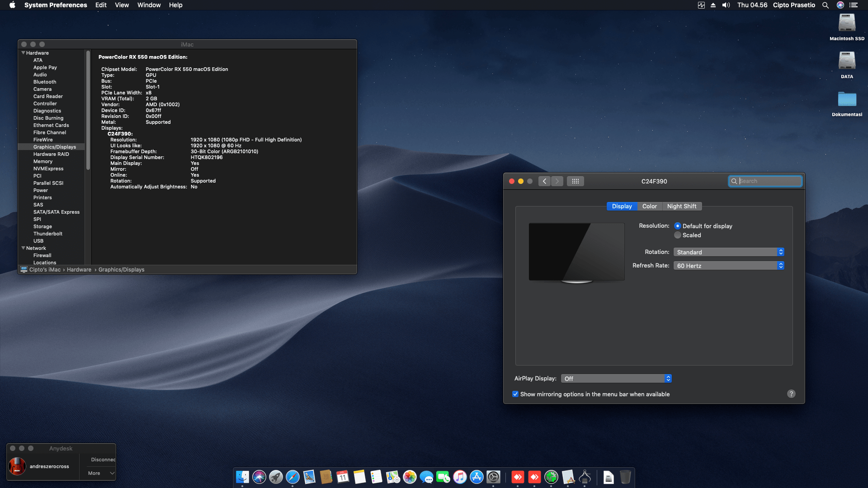Select the Scaled resolution option
The image size is (868, 488).
click(678, 235)
